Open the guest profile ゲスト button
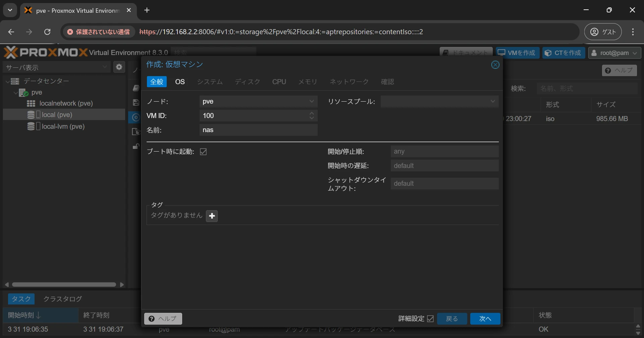 603,32
